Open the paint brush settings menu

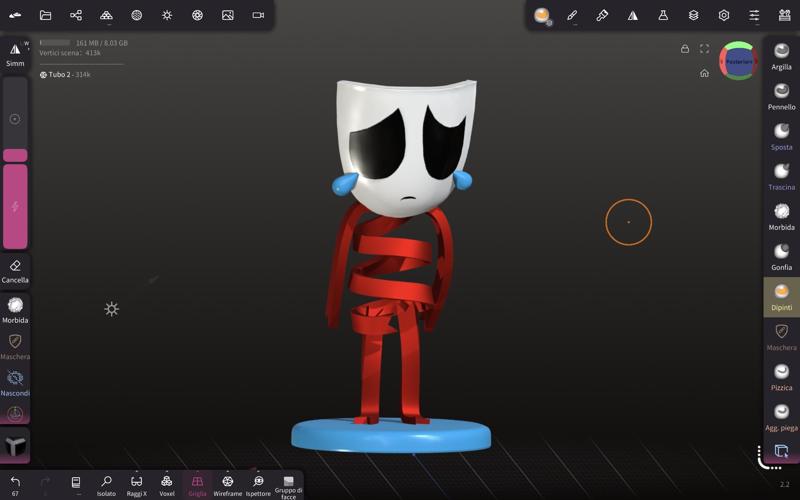tap(602, 15)
